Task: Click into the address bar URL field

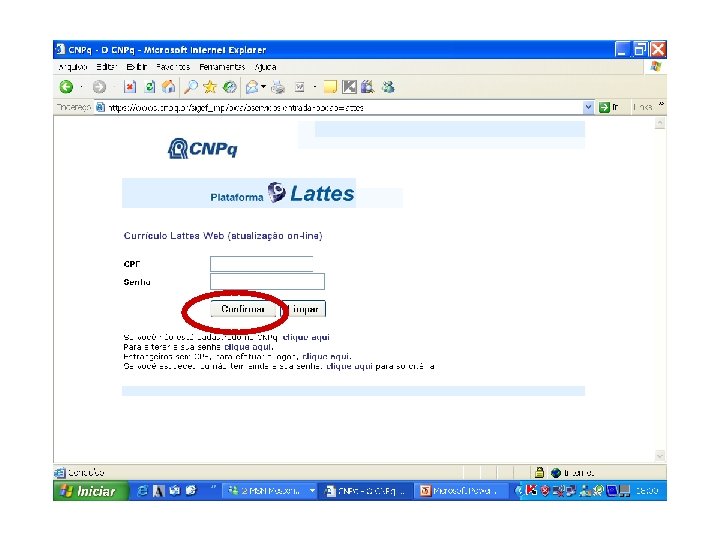Action: point(340,108)
